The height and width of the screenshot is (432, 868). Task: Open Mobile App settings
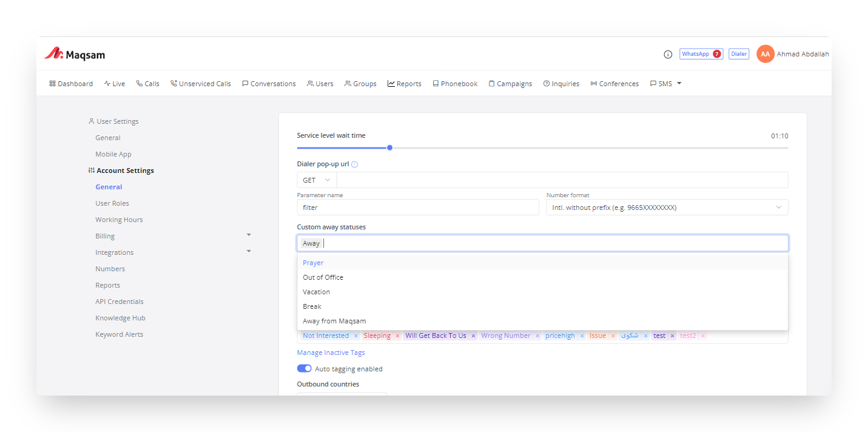click(113, 154)
